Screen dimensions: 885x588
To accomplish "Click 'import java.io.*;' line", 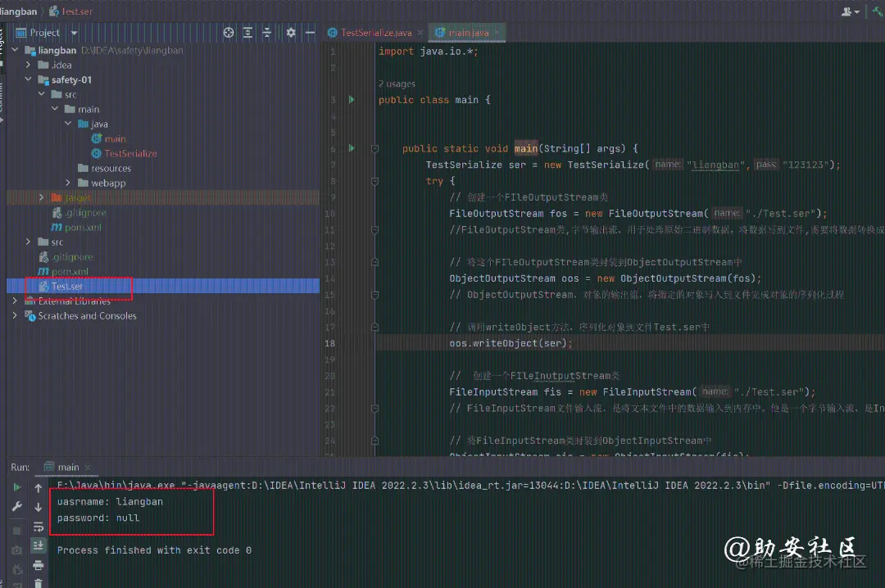I will pos(429,52).
